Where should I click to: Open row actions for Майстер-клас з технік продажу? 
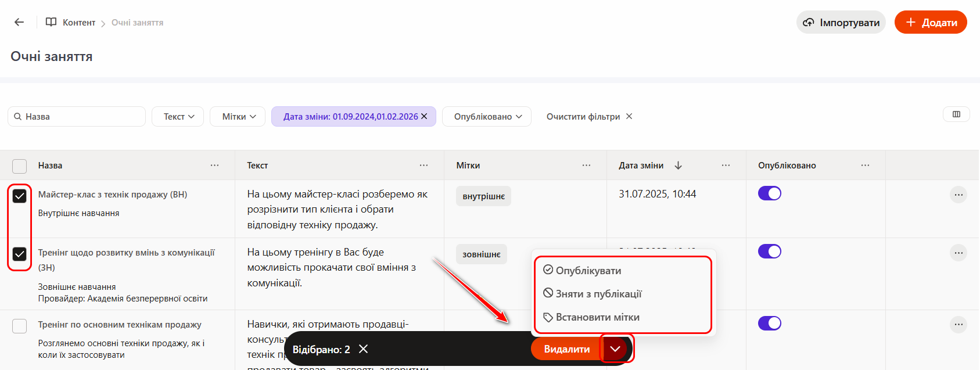pyautogui.click(x=958, y=195)
